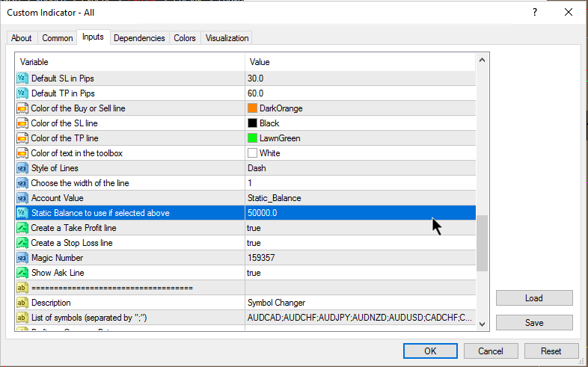The image size is (588, 367).
Task: Switch to the Common tab
Action: point(58,38)
